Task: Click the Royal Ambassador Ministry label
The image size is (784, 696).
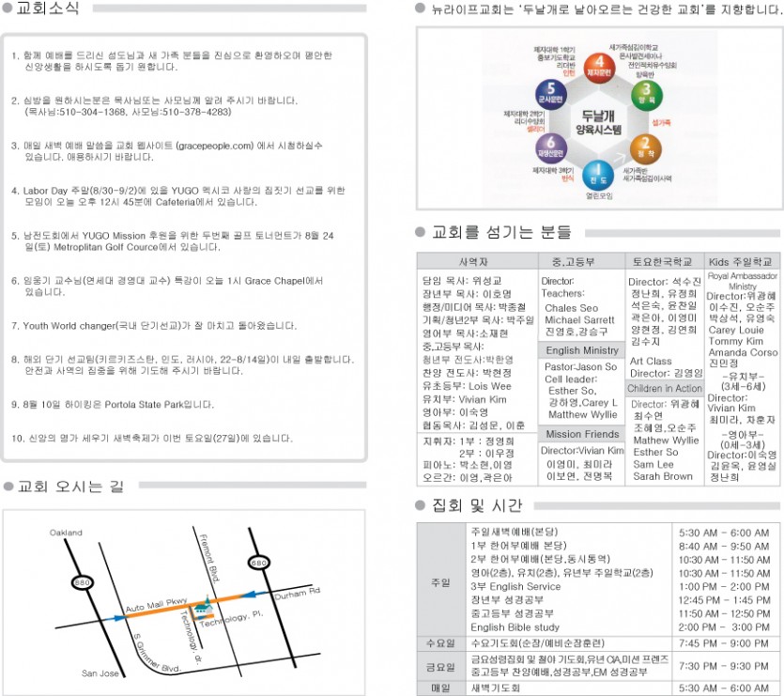Action: (743, 281)
